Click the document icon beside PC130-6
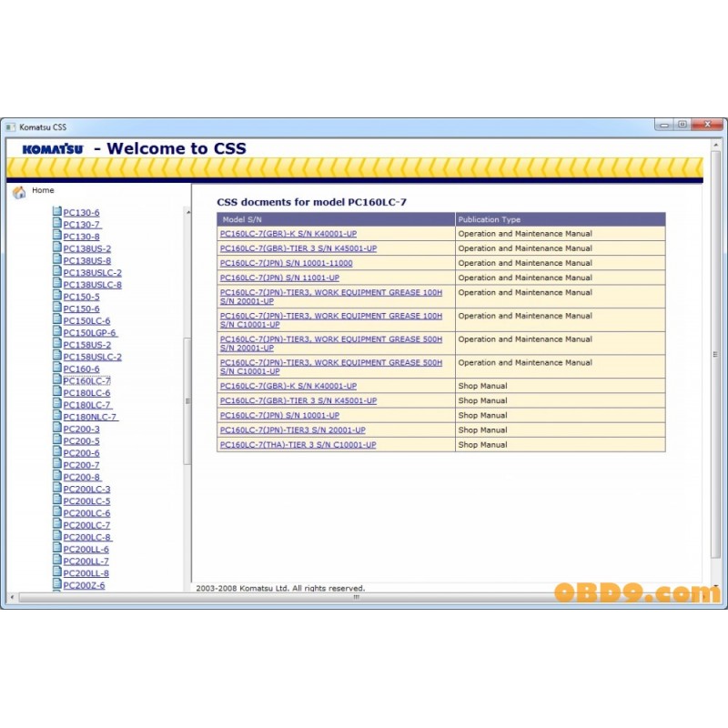The width and height of the screenshot is (728, 728). click(x=57, y=211)
